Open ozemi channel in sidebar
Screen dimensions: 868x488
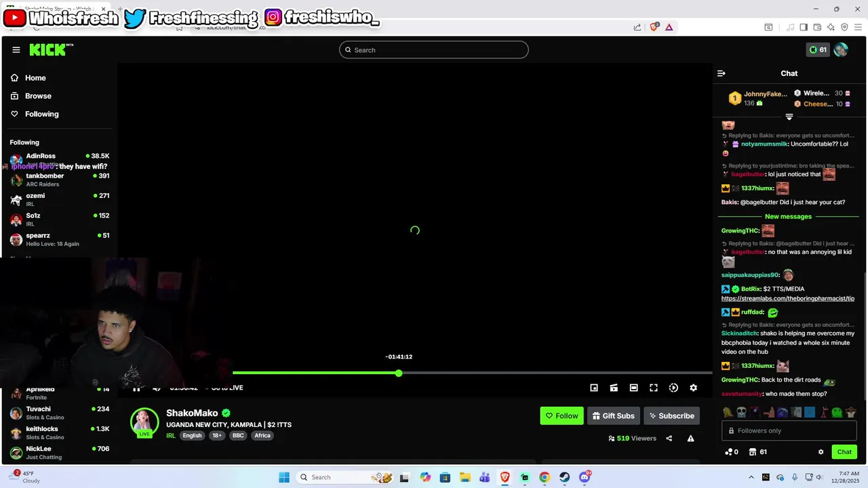click(x=59, y=199)
